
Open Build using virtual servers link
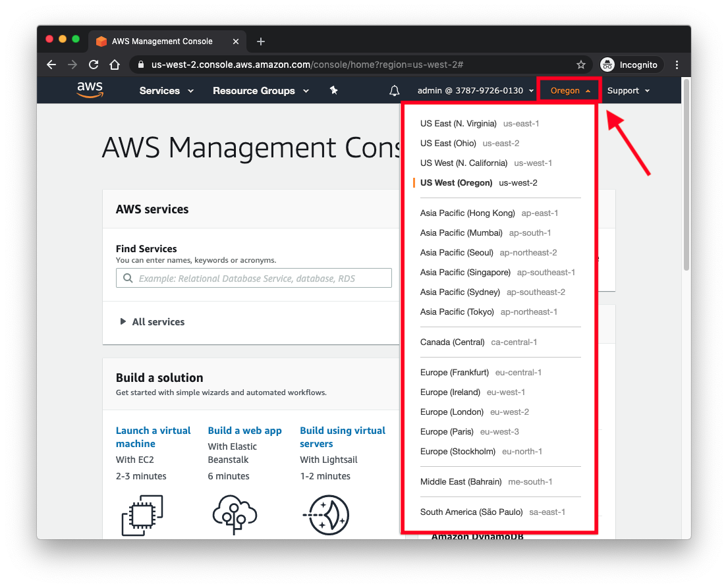coord(343,437)
